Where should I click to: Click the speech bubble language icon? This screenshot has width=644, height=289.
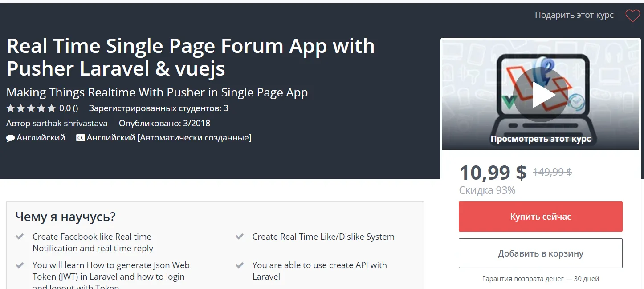(x=11, y=138)
